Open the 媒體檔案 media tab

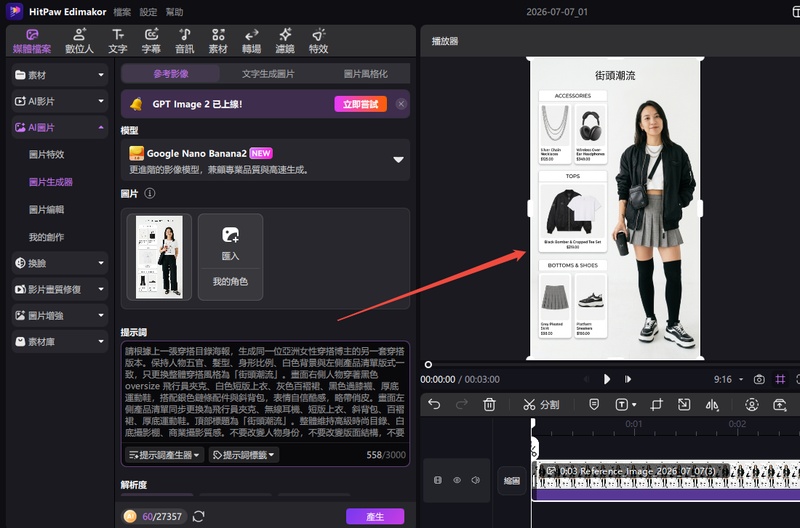32,41
